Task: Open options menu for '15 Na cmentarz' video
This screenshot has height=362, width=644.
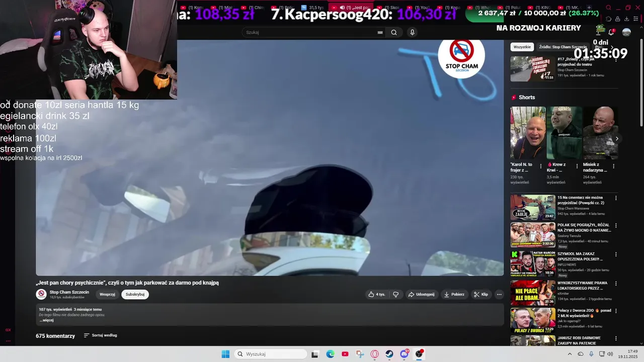Action: [x=616, y=198]
